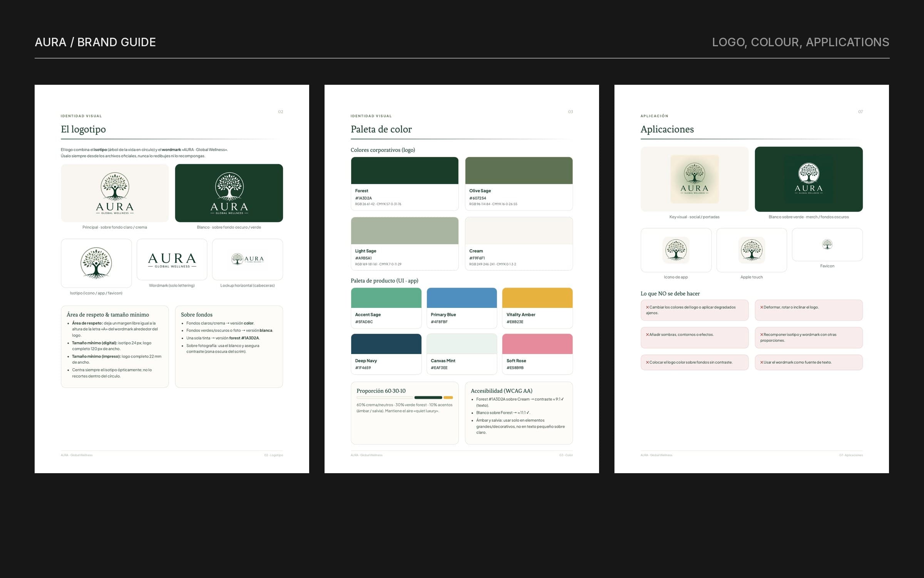This screenshot has height=578, width=924.
Task: Click the principal logo on cream background
Action: coord(115,193)
